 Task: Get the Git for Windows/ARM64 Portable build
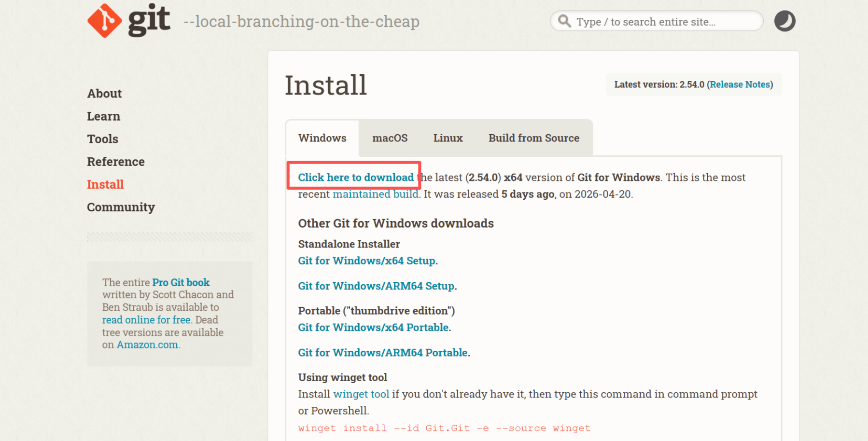[x=383, y=353]
